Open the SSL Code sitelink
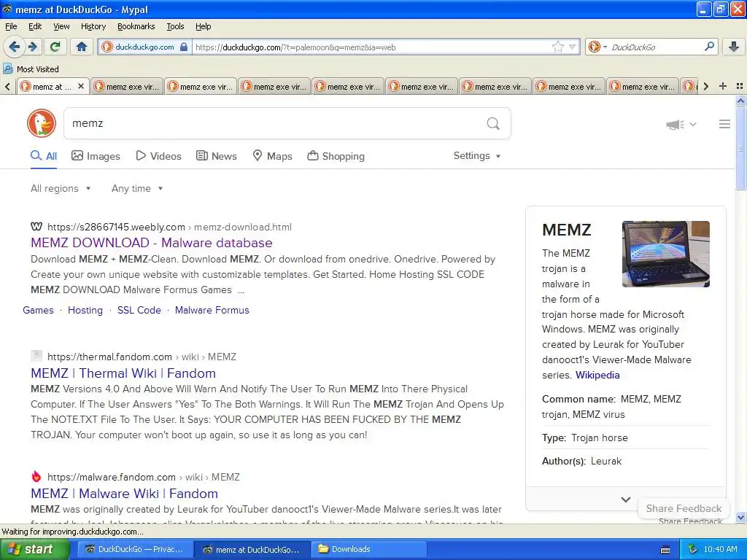This screenshot has height=560, width=747. tap(139, 310)
